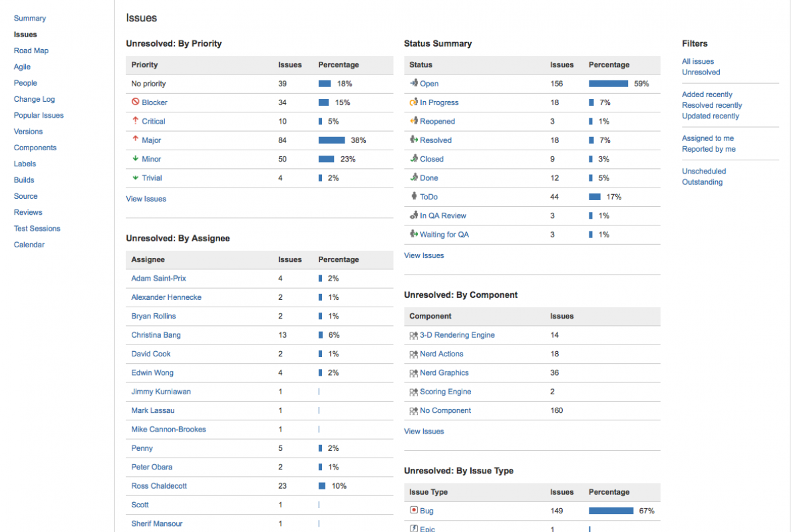The height and width of the screenshot is (532, 791).
Task: Click the In Progress status icon
Action: [x=414, y=102]
